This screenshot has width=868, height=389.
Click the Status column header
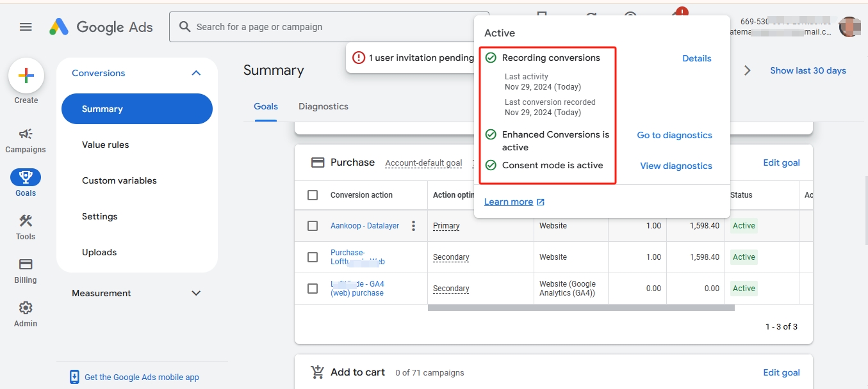[x=741, y=195]
